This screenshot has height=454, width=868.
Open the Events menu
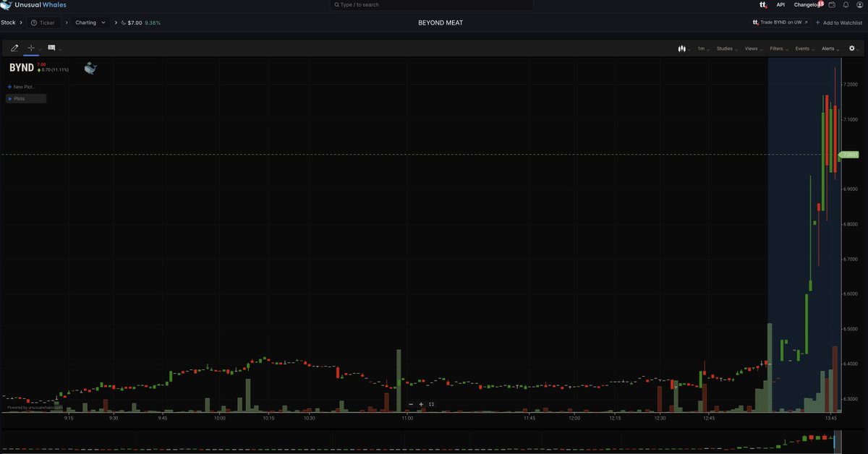coord(804,48)
